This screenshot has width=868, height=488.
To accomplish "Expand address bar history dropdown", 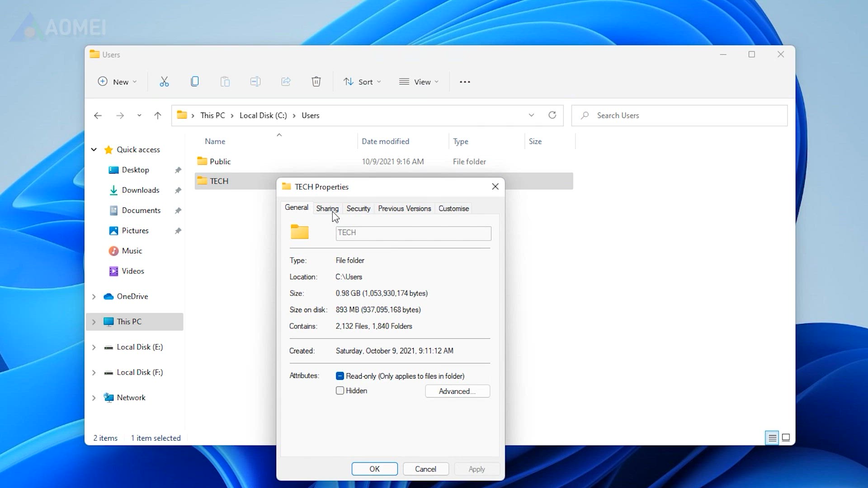I will 532,115.
